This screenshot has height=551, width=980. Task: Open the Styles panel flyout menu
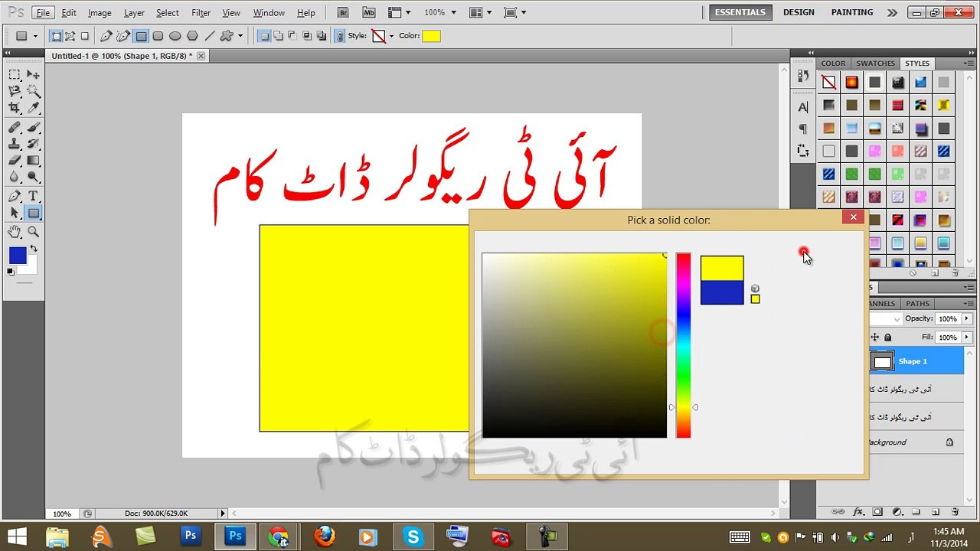click(x=969, y=64)
